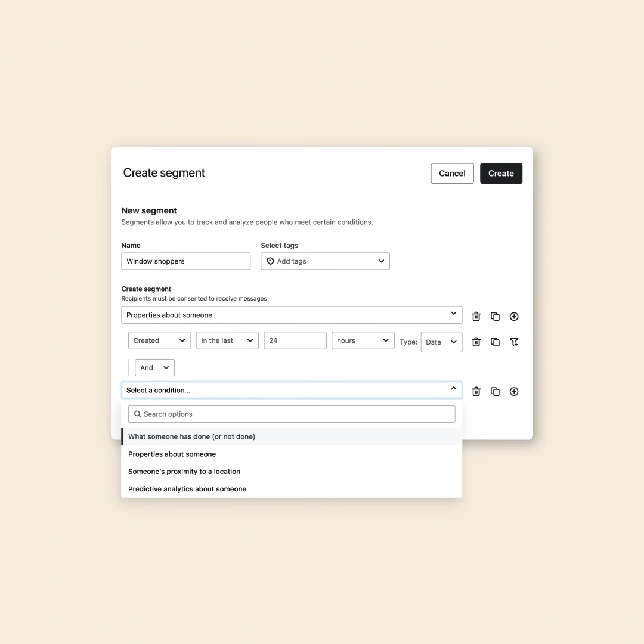644x644 pixels.
Task: Open the Created property dropdown
Action: coord(159,340)
